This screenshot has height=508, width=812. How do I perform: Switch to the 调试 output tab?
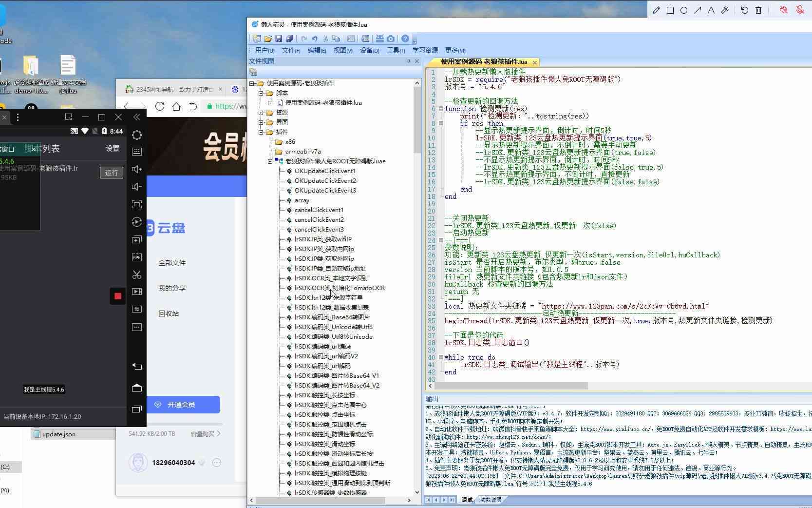[467, 500]
